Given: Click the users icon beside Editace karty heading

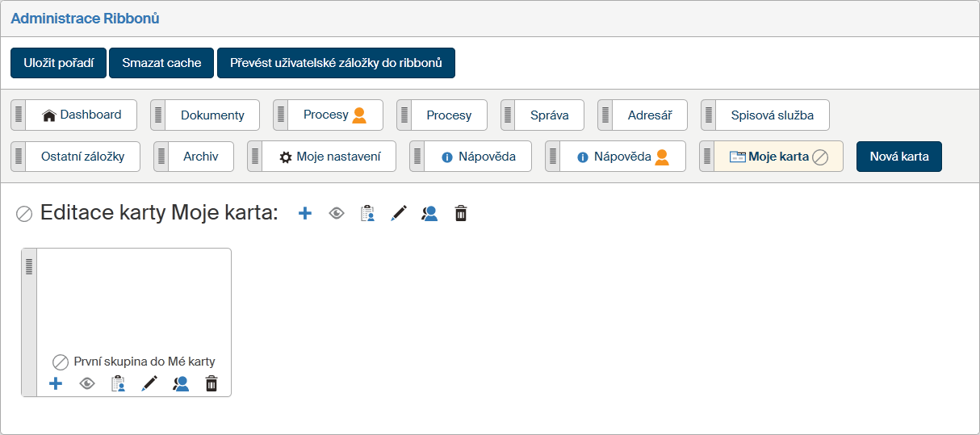Looking at the screenshot, I should [429, 214].
